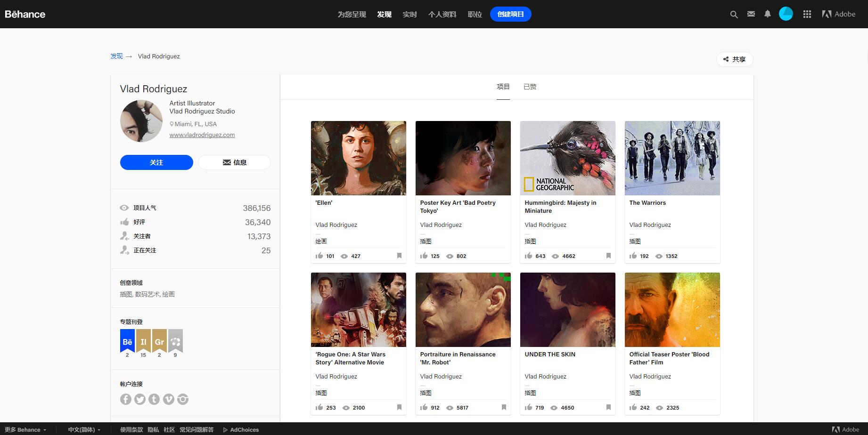Click the Illustration featured ribbon
The image size is (868, 435).
143,341
